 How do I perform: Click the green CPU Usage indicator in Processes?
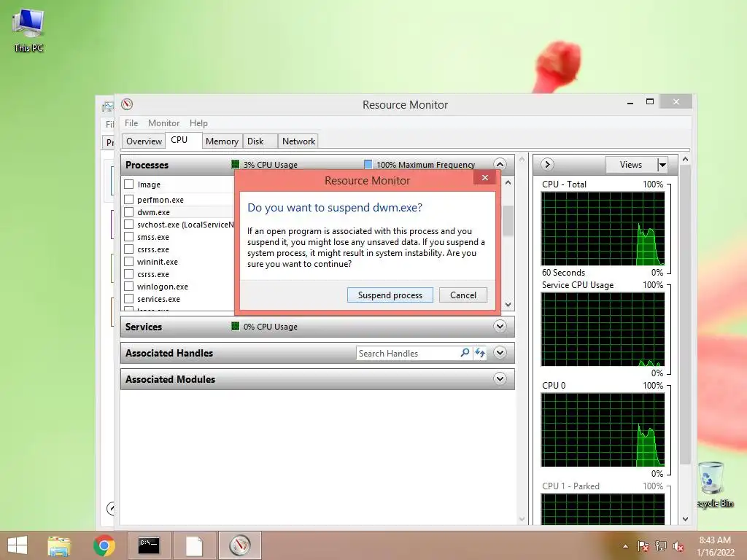pyautogui.click(x=236, y=164)
